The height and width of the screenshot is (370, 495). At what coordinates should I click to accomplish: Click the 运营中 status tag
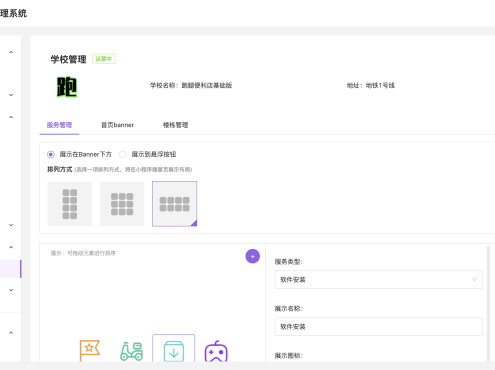point(104,59)
